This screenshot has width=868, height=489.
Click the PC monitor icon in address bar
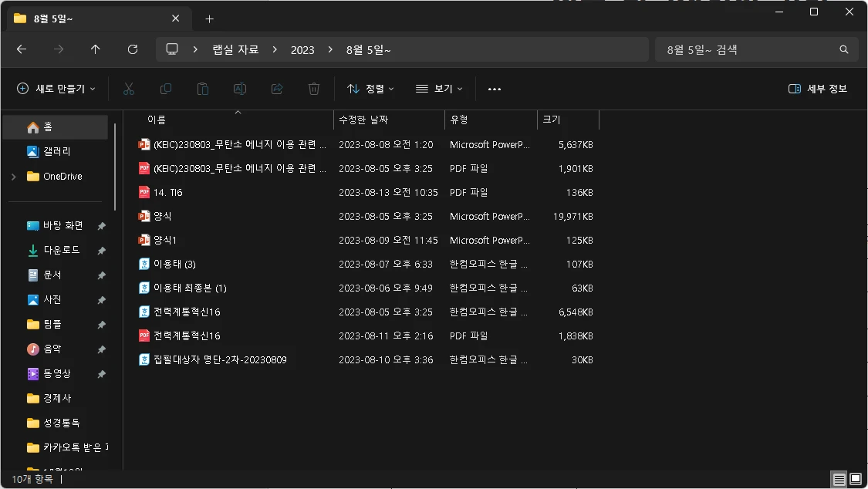pos(172,49)
